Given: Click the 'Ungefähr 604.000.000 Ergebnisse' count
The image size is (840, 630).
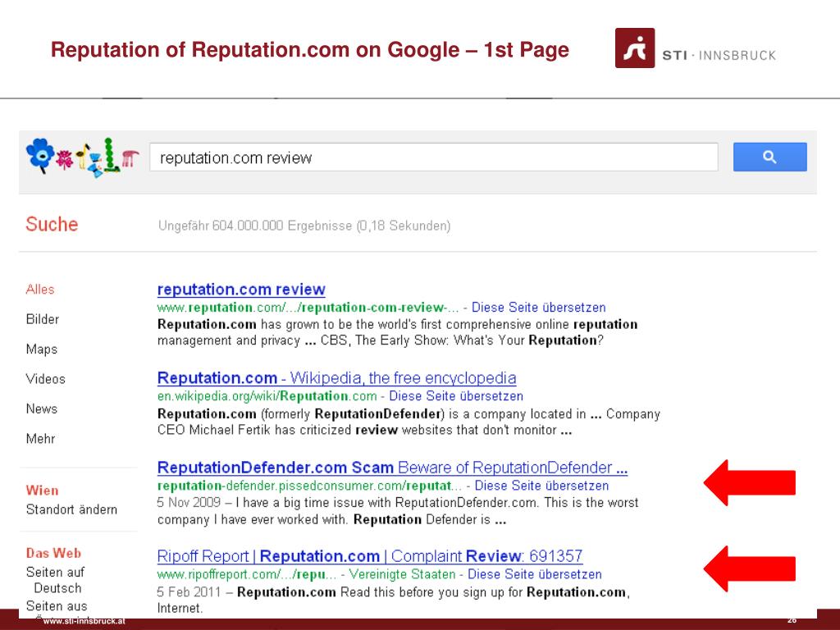Looking at the screenshot, I should pos(304,226).
